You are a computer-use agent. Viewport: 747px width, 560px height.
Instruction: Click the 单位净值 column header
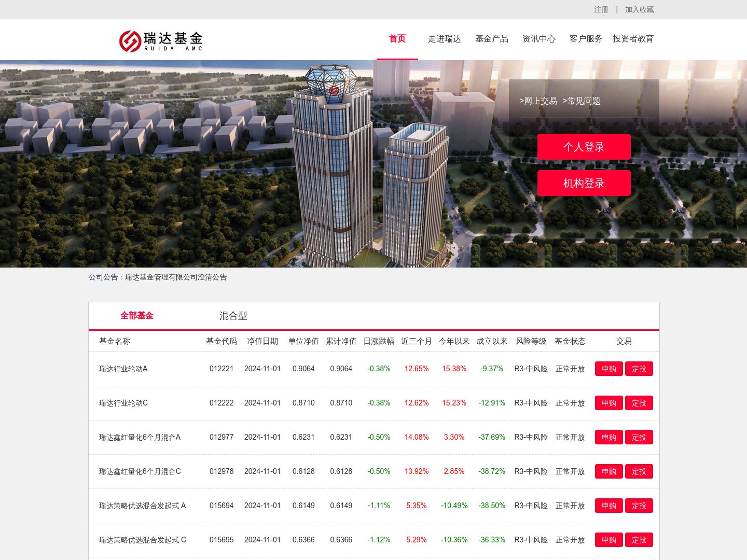pos(303,341)
